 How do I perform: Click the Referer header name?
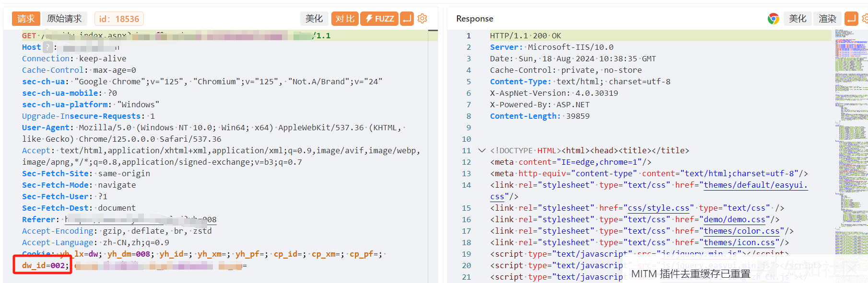(38, 219)
